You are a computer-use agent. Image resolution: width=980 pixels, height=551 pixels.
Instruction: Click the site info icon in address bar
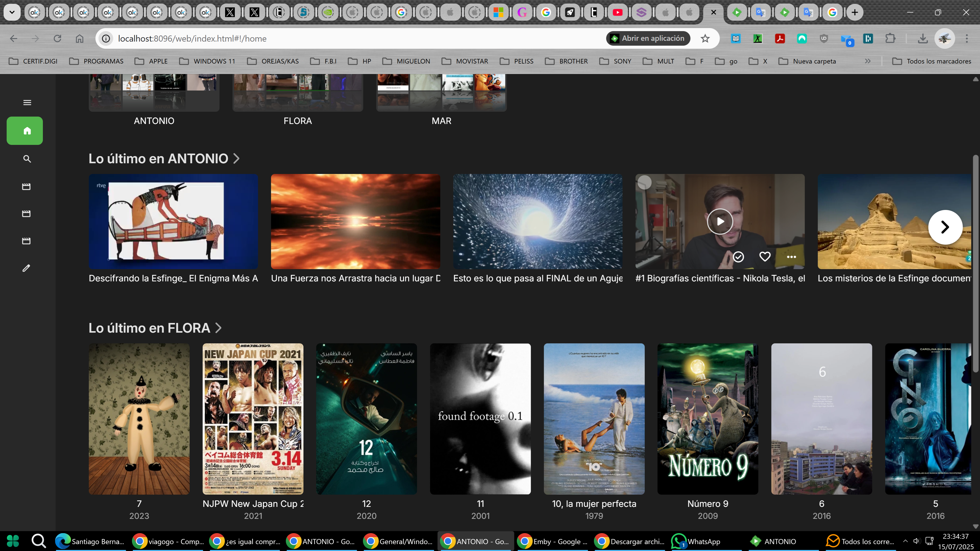click(x=106, y=39)
